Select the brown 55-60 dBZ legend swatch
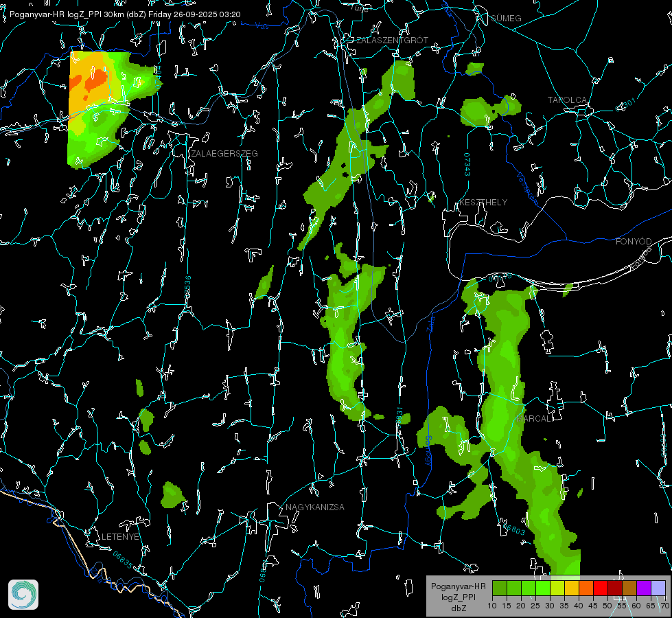Viewport: 672px width, 618px height. point(629,588)
